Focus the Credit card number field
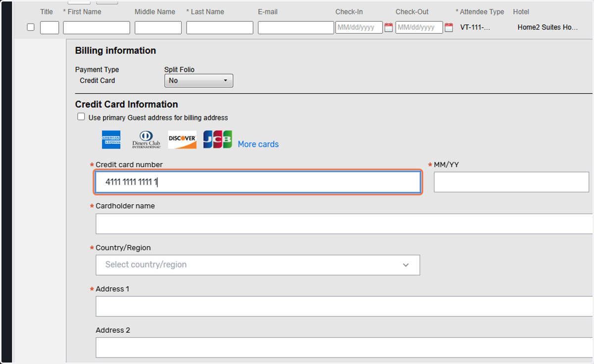This screenshot has height=364, width=594. pos(258,182)
